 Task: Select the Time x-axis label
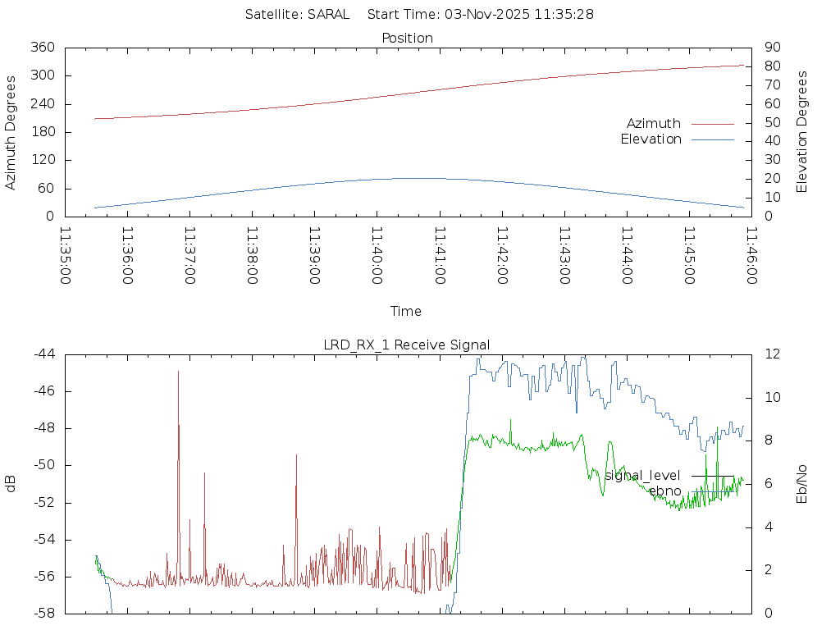[x=406, y=312]
